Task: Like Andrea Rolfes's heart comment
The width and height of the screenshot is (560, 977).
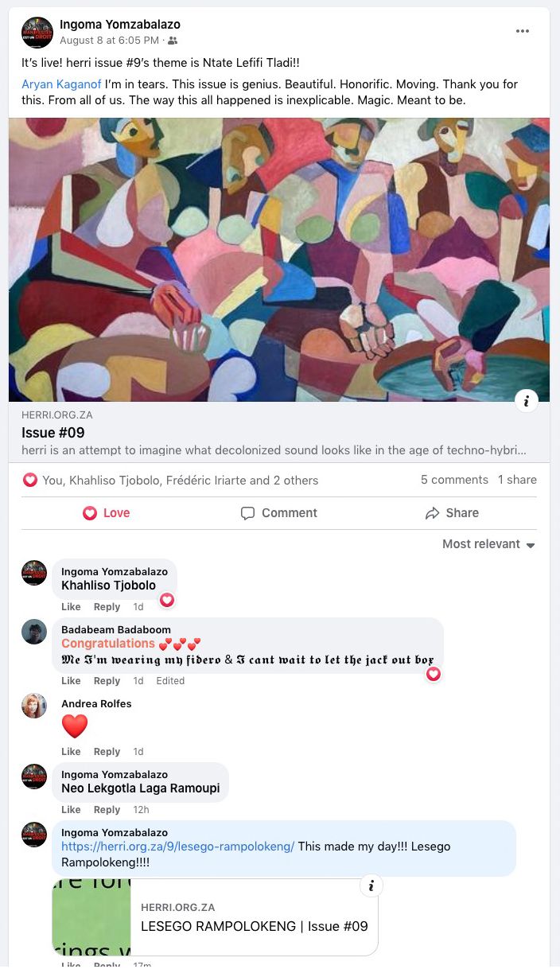Action: pos(71,752)
